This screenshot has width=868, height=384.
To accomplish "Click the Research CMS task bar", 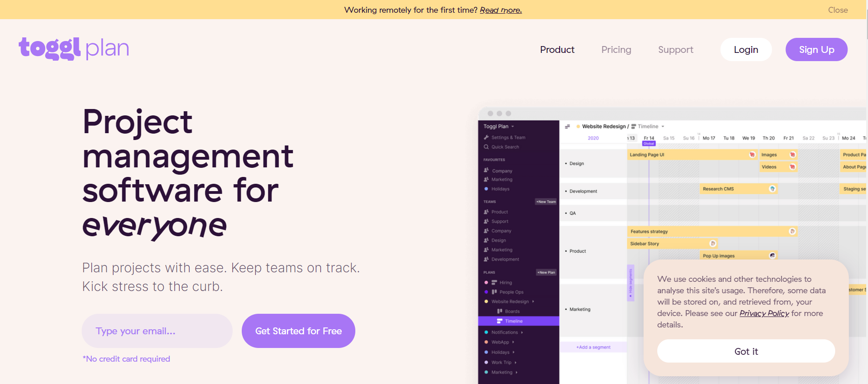I will pyautogui.click(x=738, y=189).
